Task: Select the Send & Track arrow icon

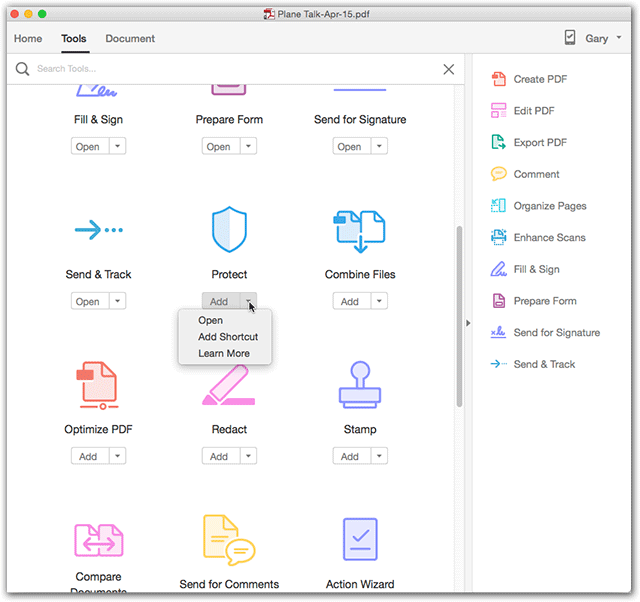Action: click(x=98, y=231)
